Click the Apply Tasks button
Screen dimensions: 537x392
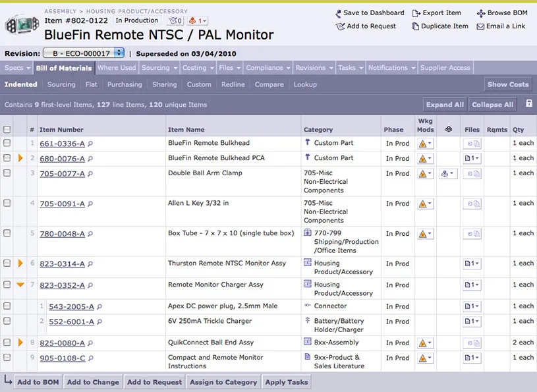(x=287, y=381)
